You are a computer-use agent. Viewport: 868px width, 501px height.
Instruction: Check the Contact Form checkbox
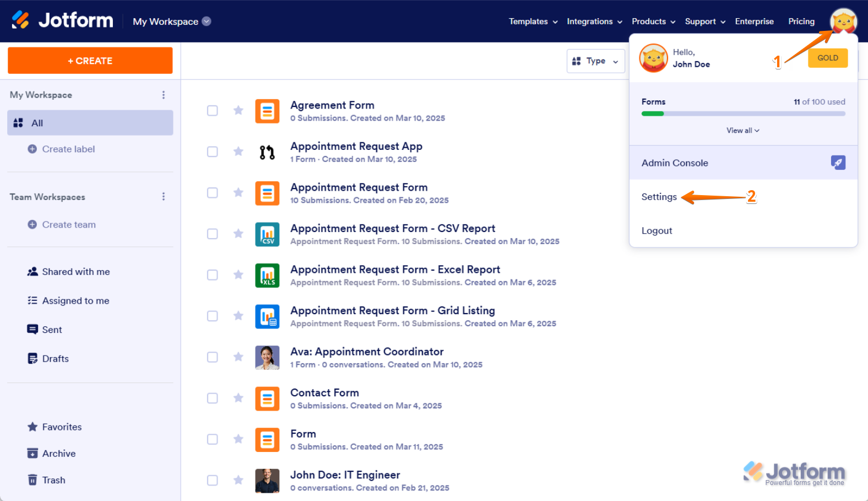coord(213,398)
